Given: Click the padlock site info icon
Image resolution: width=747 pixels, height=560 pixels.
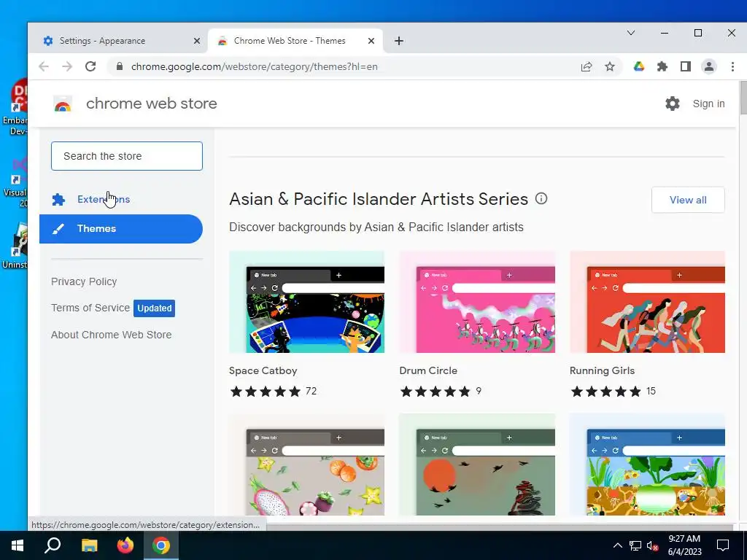Looking at the screenshot, I should [120, 66].
